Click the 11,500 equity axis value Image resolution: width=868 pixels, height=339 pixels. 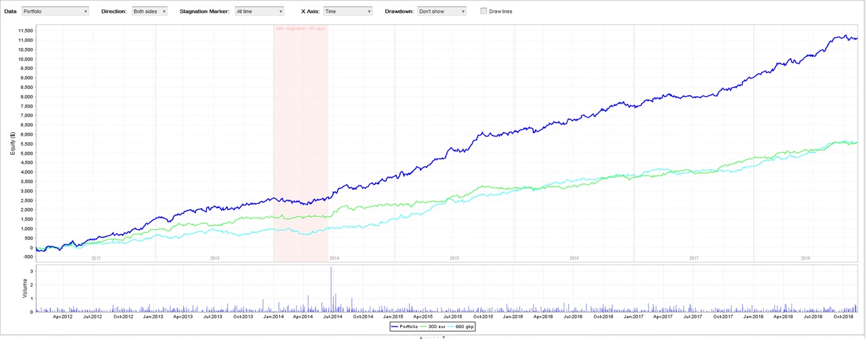click(x=24, y=31)
